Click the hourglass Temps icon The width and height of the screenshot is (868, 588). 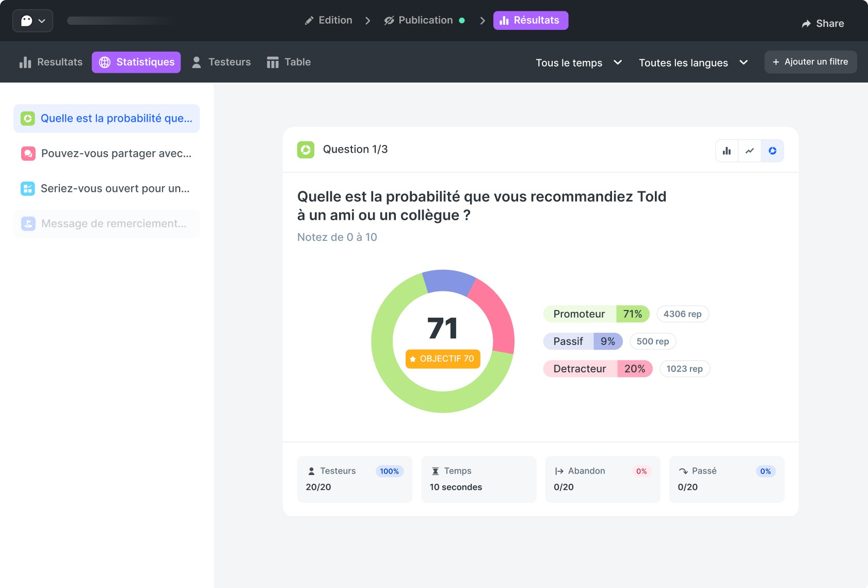pos(436,471)
